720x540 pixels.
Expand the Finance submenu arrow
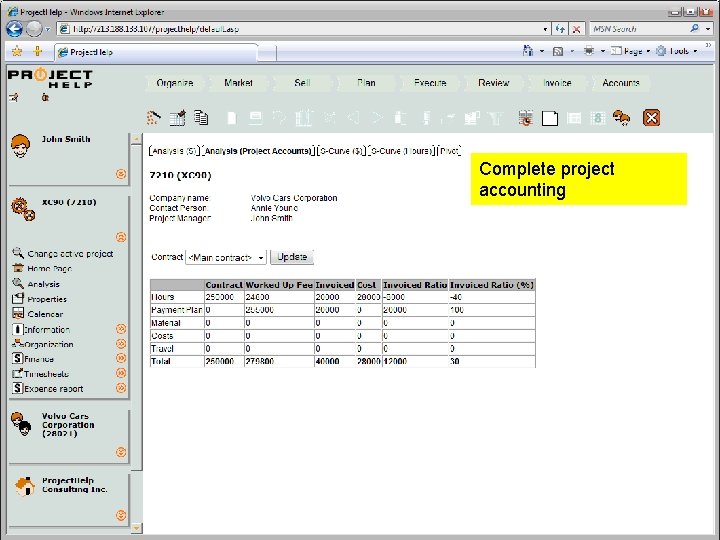tap(121, 358)
